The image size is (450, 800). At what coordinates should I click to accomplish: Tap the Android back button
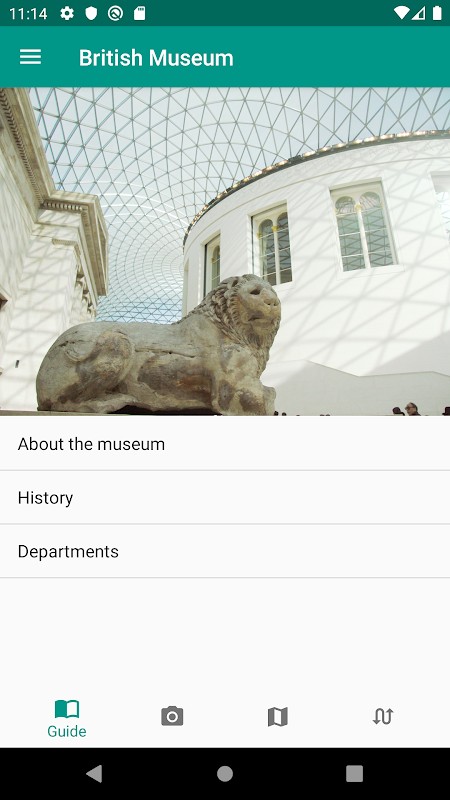pos(94,773)
